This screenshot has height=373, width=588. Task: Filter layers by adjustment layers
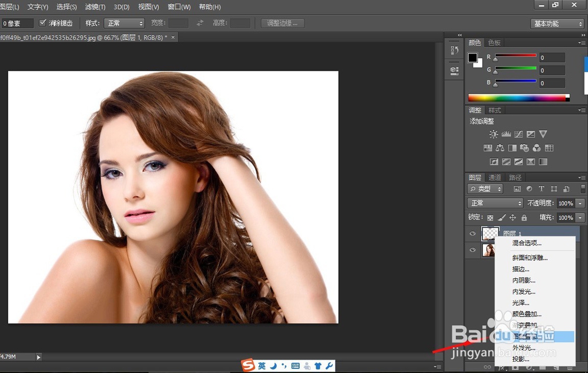pos(529,189)
